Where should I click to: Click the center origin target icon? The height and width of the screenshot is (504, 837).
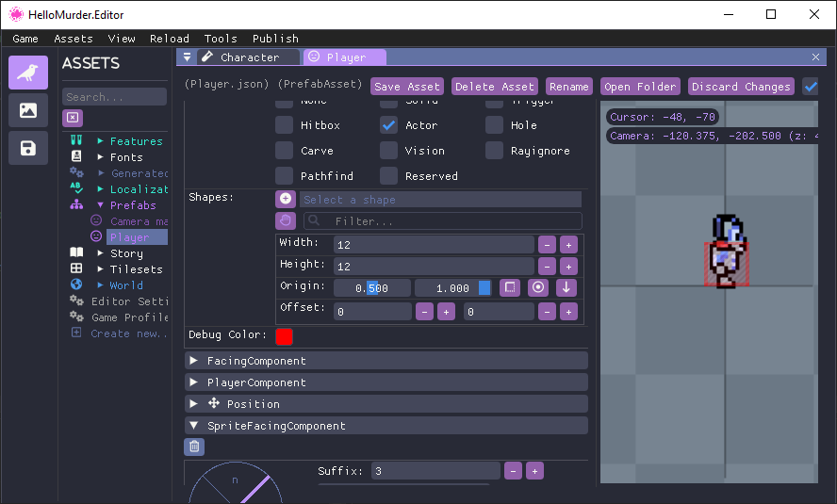[538, 288]
